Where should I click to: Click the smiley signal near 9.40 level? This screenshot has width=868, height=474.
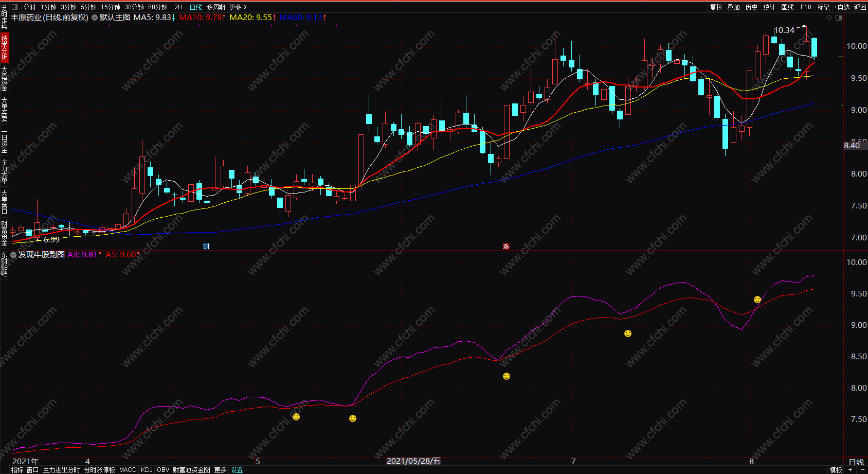(757, 300)
